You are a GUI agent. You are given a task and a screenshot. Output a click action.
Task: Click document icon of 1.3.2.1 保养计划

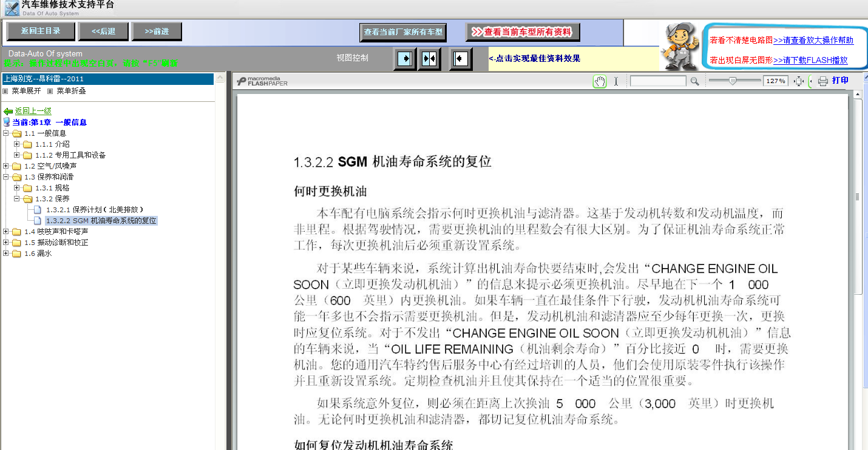38,210
